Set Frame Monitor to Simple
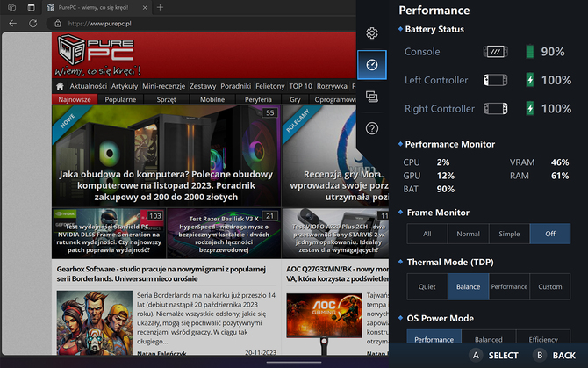The image size is (588, 368). pyautogui.click(x=509, y=234)
